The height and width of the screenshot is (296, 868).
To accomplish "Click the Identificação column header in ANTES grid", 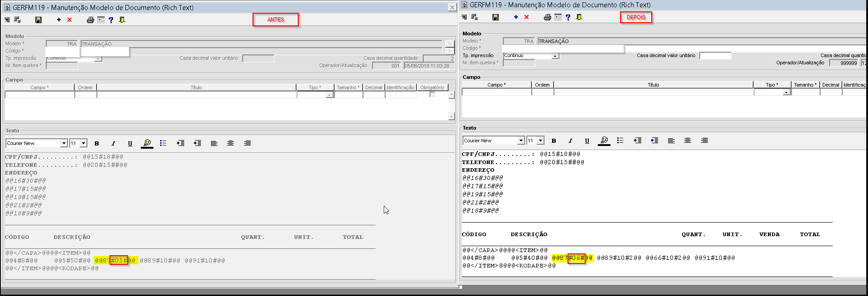I will click(x=401, y=87).
